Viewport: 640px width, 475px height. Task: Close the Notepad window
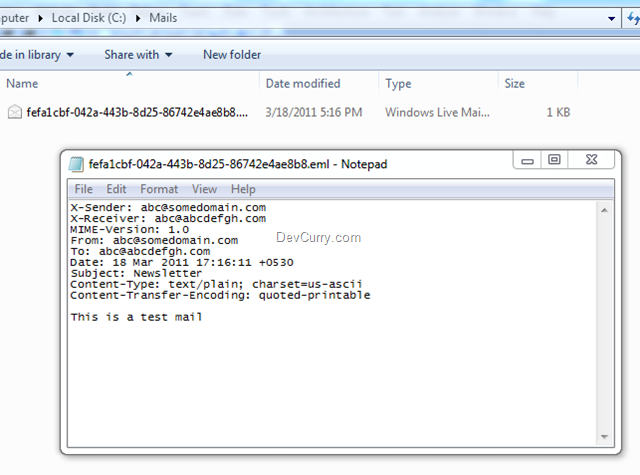click(591, 160)
